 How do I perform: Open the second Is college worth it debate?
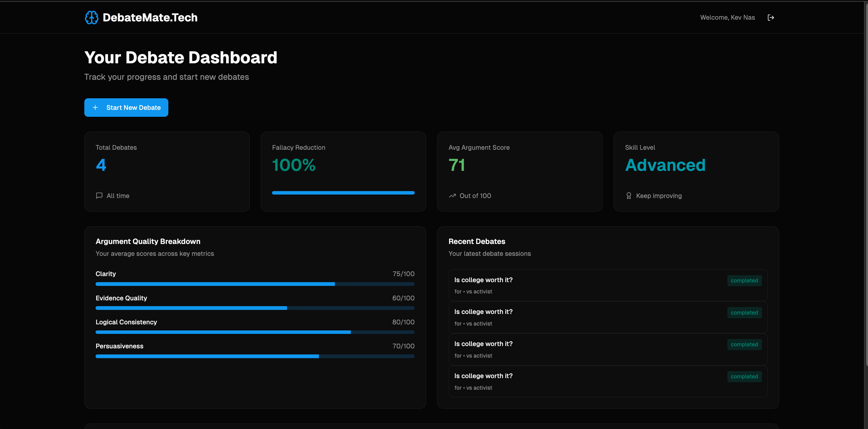(x=483, y=312)
